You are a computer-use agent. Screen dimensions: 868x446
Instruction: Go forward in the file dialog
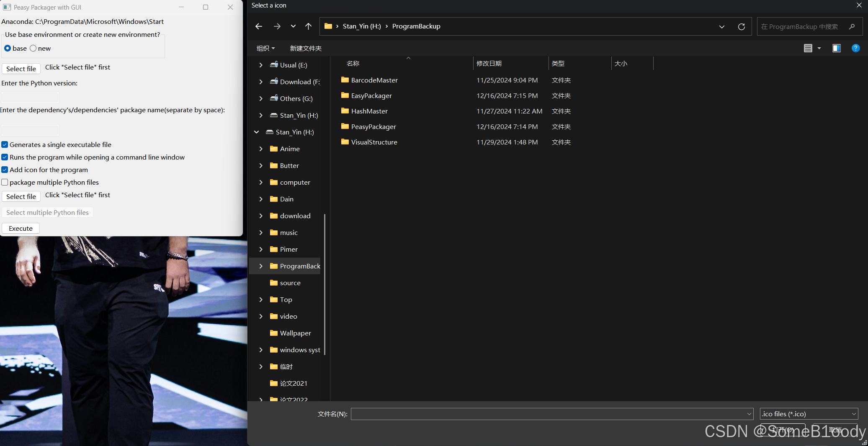(x=277, y=26)
